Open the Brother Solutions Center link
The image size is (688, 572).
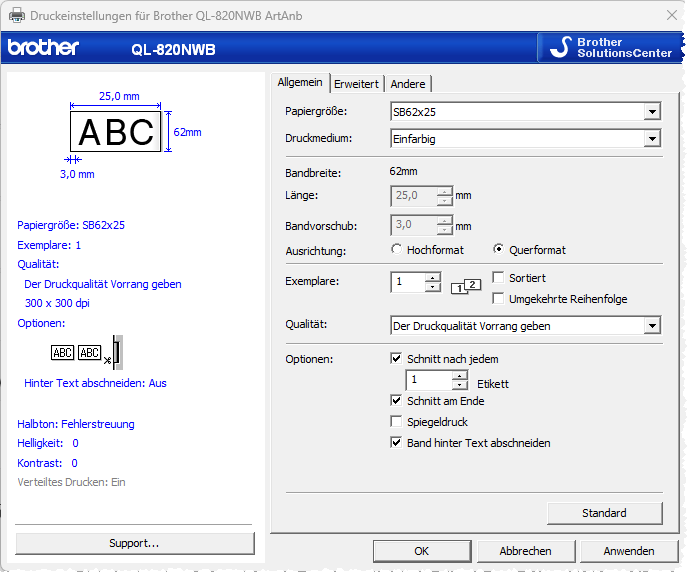click(610, 47)
